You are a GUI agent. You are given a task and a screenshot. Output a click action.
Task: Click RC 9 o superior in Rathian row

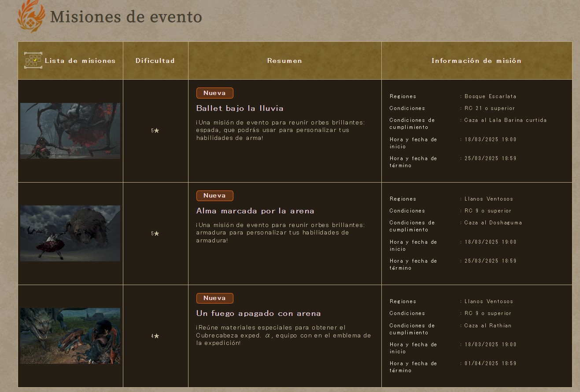click(488, 313)
